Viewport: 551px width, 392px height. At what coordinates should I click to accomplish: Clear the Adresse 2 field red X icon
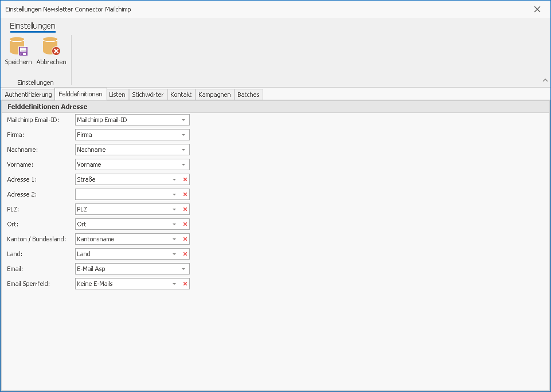[x=185, y=194]
